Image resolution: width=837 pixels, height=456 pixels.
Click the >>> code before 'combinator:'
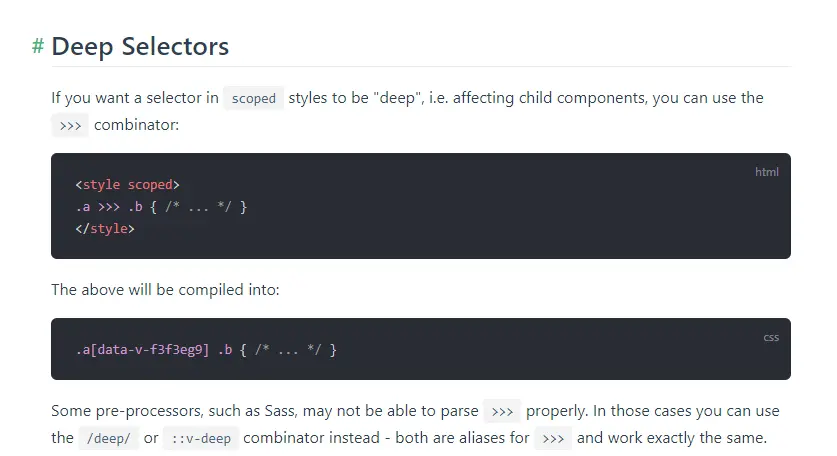(x=68, y=125)
